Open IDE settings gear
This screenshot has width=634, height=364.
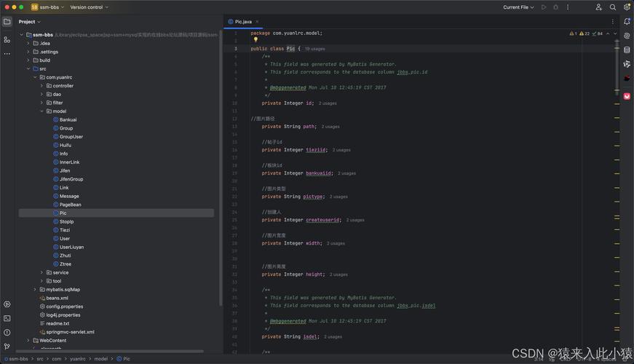[x=627, y=7]
